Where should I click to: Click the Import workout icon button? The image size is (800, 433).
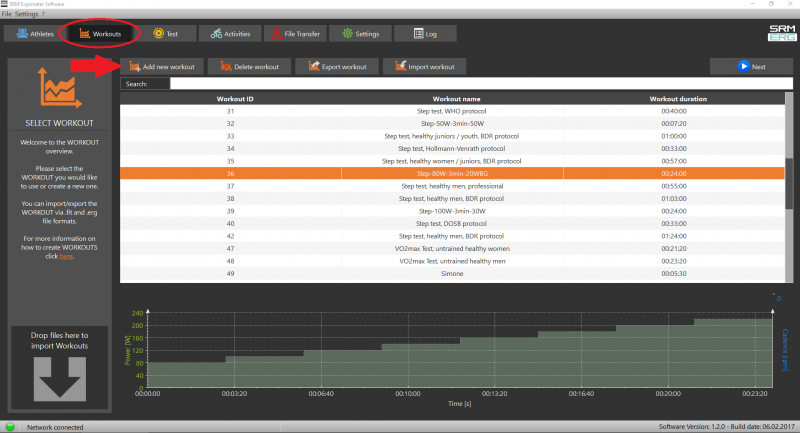[x=425, y=67]
